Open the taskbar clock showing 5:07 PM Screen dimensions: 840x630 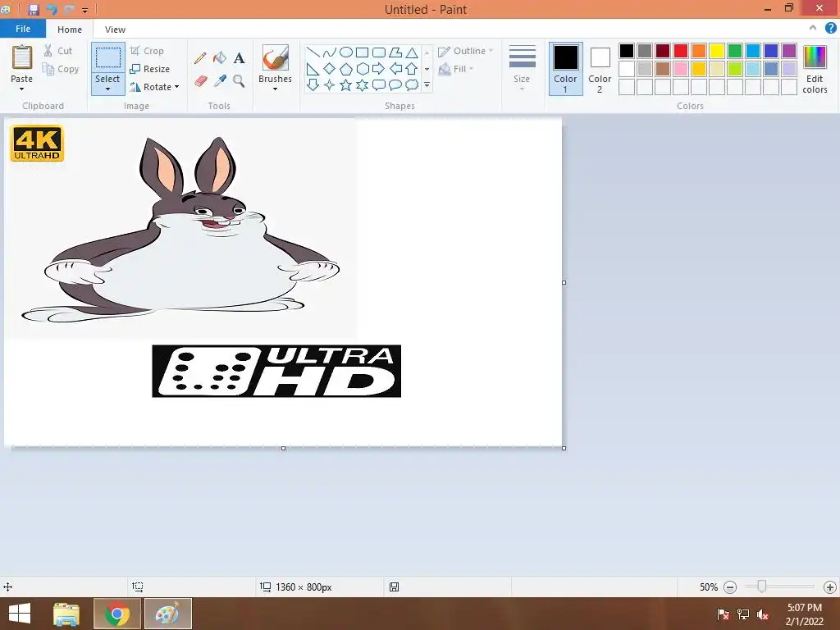(804, 614)
